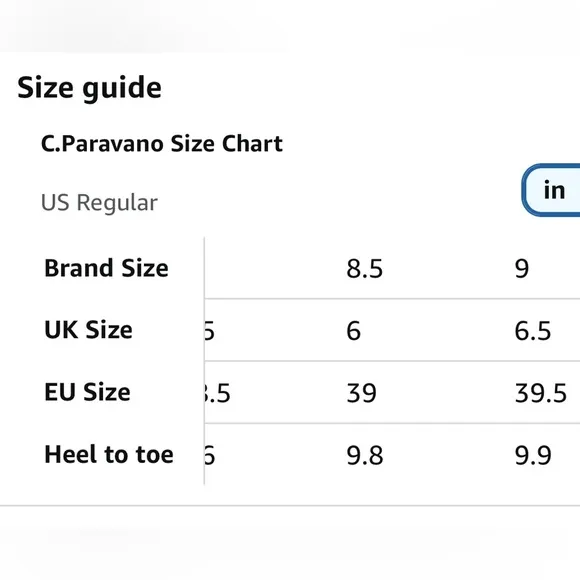Screen dimensions: 580x580
Task: Click the UK Size row header
Action: (x=88, y=330)
